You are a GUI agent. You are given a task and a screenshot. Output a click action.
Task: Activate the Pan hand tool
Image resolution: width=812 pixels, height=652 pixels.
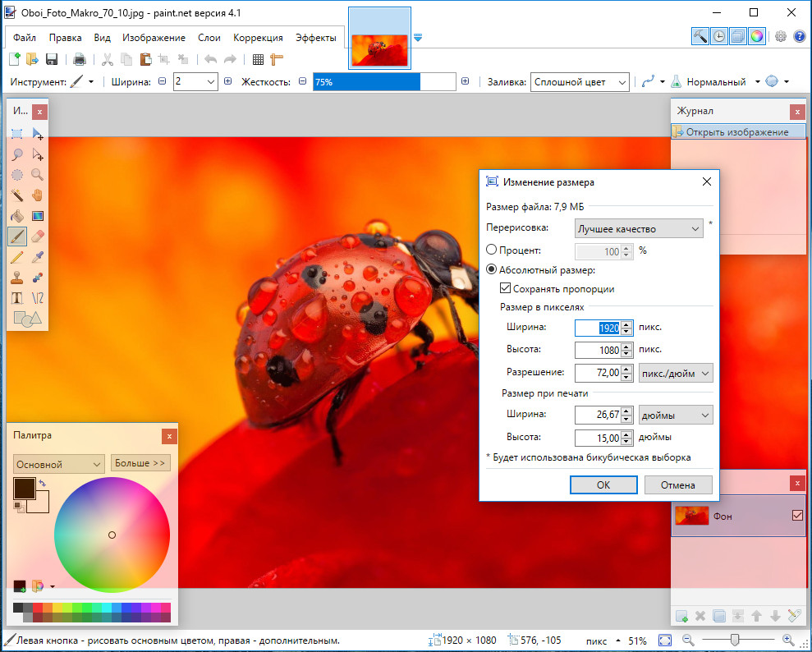click(x=37, y=195)
